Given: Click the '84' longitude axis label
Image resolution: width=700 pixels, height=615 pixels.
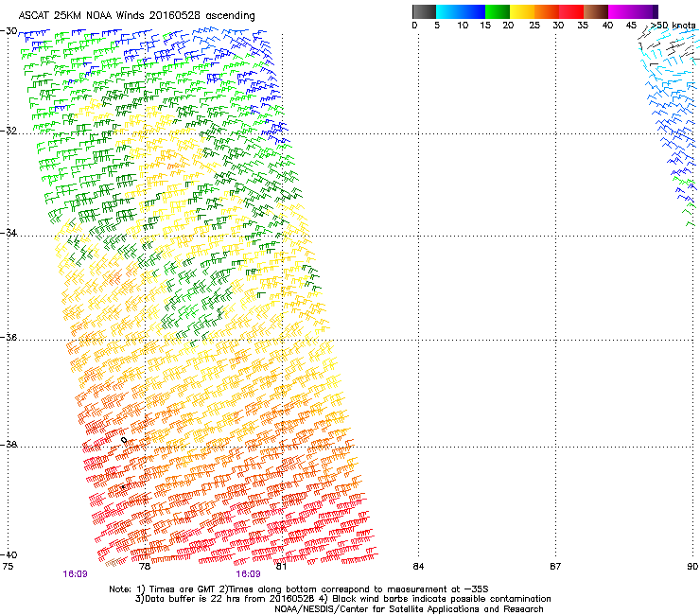Looking at the screenshot, I should tap(418, 567).
